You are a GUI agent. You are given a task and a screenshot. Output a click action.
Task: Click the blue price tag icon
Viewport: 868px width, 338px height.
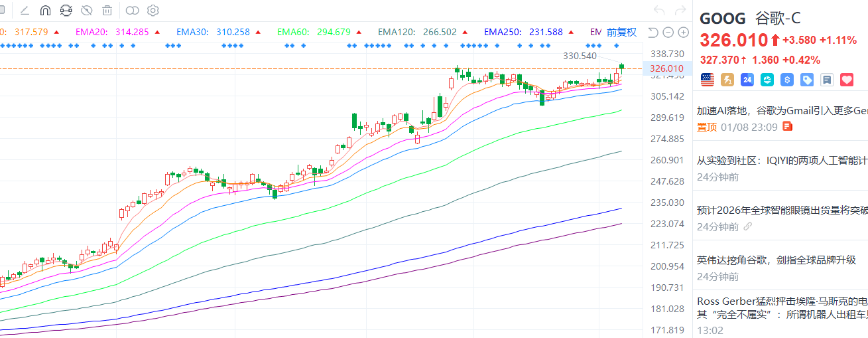click(x=807, y=80)
